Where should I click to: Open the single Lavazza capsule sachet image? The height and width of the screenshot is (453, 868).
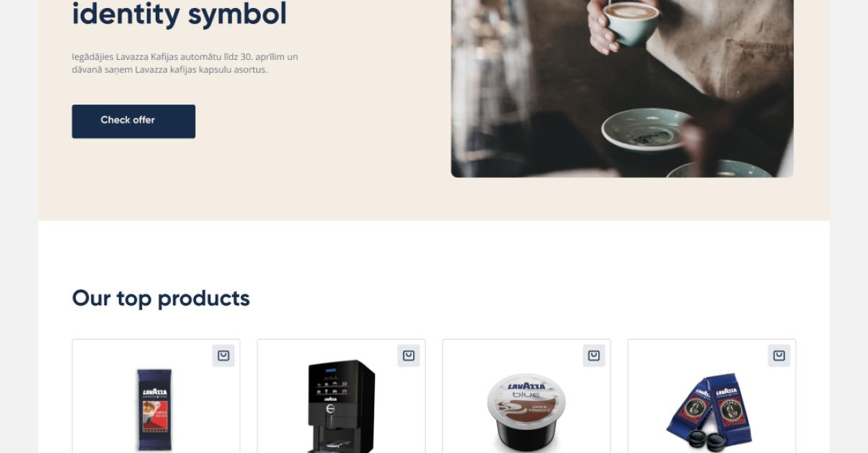[x=155, y=409]
